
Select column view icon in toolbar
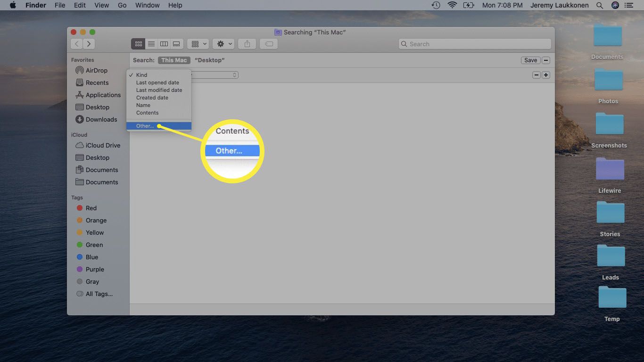164,44
